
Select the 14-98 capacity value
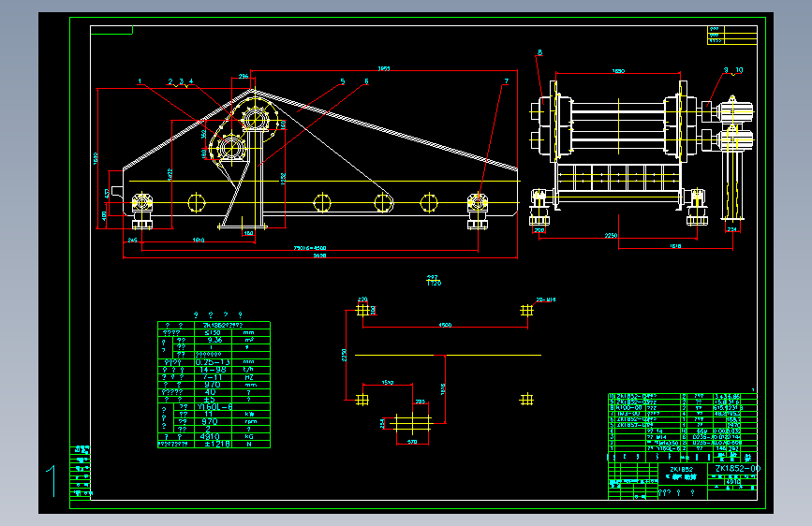[213, 370]
